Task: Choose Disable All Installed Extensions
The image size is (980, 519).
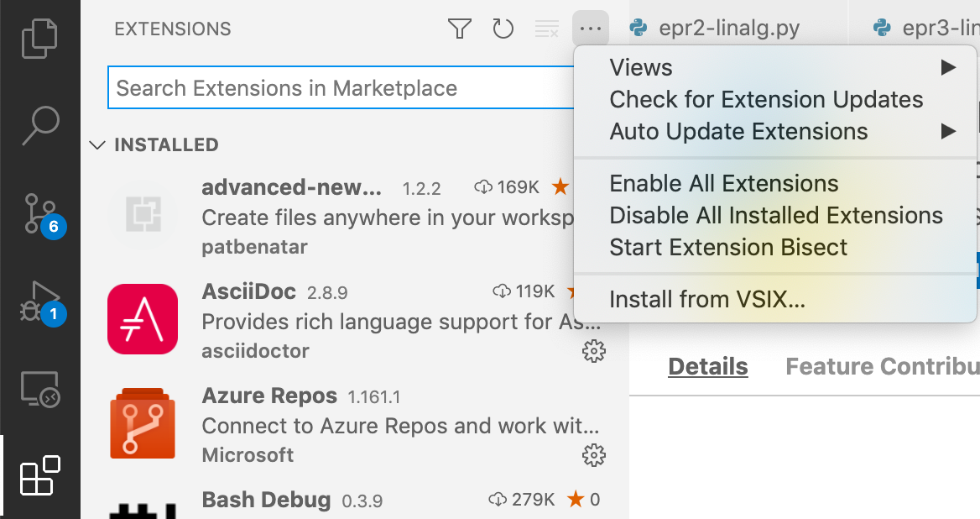Action: [775, 216]
